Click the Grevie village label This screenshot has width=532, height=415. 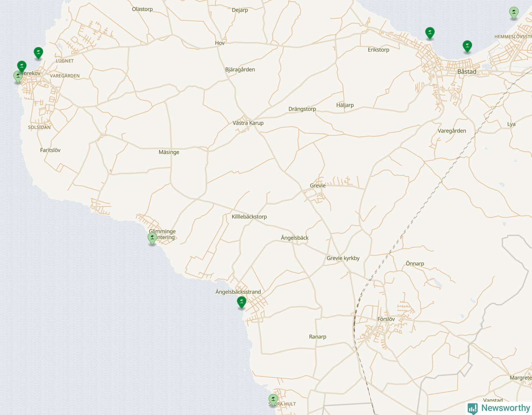pyautogui.click(x=318, y=186)
